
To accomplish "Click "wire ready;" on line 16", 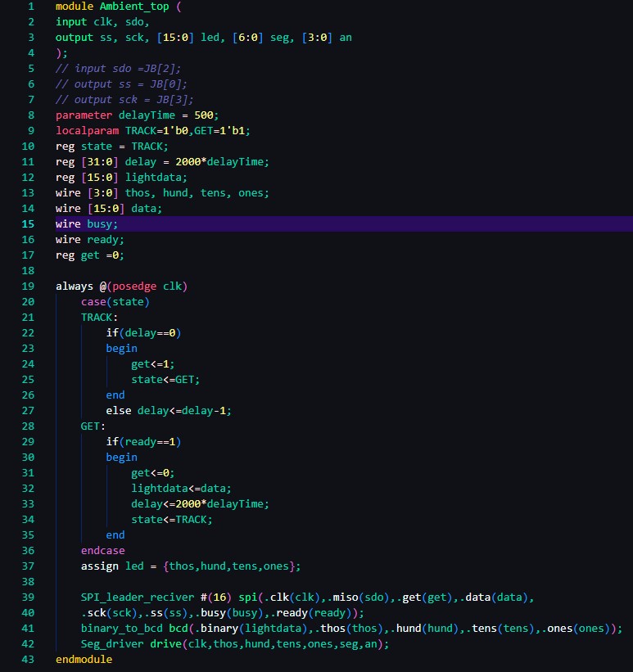I will tap(90, 240).
